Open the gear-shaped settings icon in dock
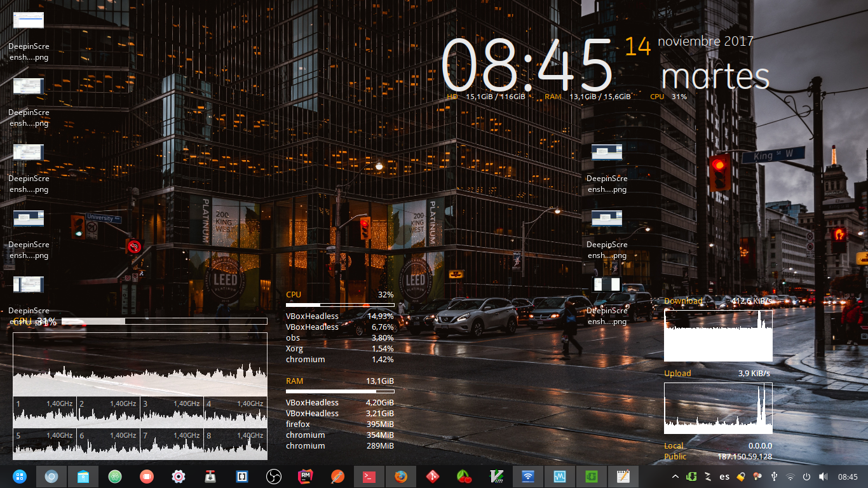Viewport: 868px width, 488px height. click(x=179, y=477)
